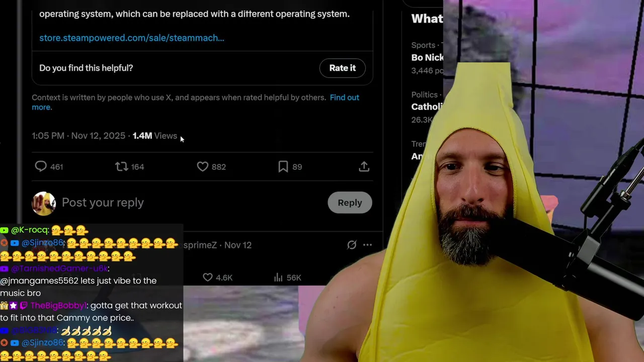Image resolution: width=644 pixels, height=362 pixels.
Task: Open the Bo Nick sports trending topic
Action: (x=427, y=57)
